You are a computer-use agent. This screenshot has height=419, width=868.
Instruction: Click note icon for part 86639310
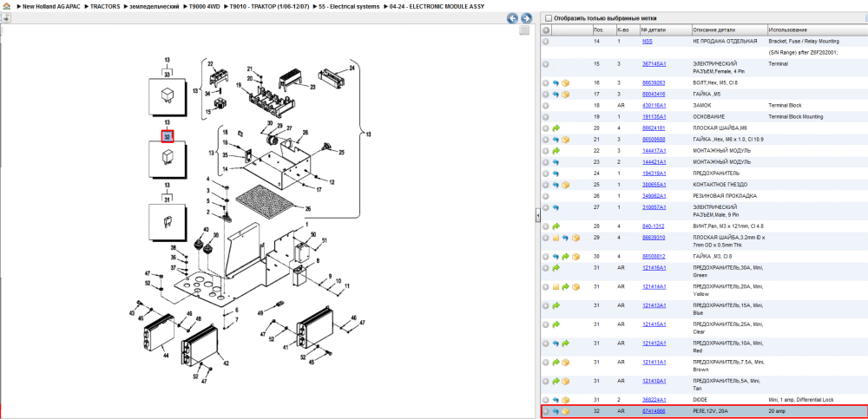click(x=556, y=238)
